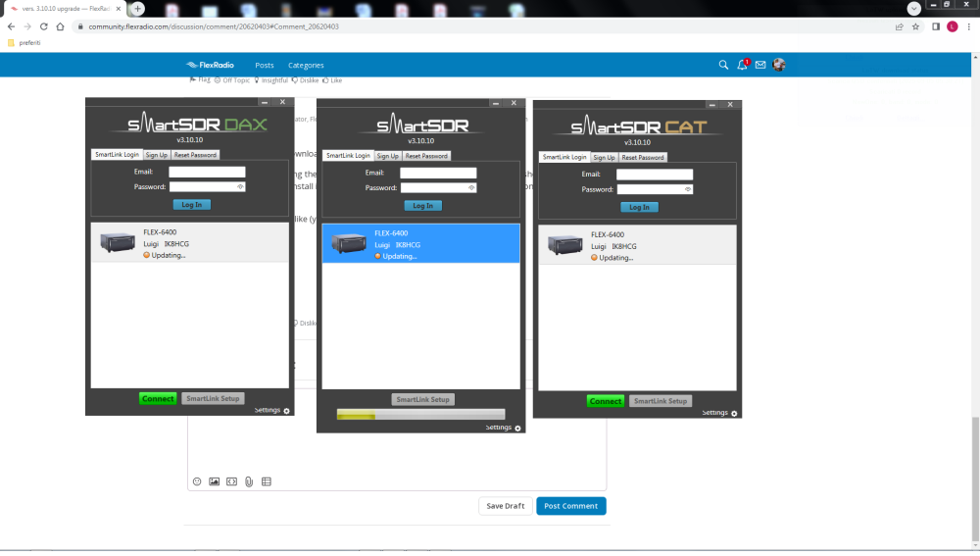Click the FlexRadio logo in header
The width and height of the screenshot is (980, 556).
(210, 65)
